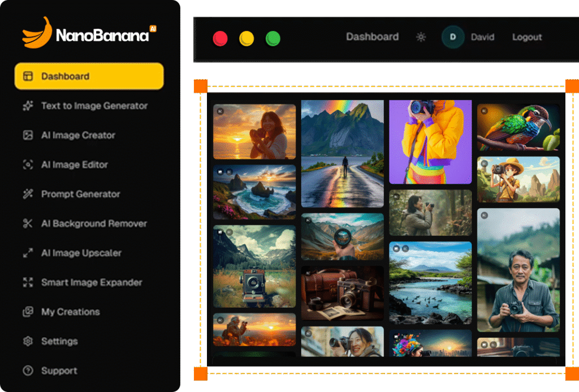
Task: Click the Smart Image Expander icon
Action: tap(28, 282)
